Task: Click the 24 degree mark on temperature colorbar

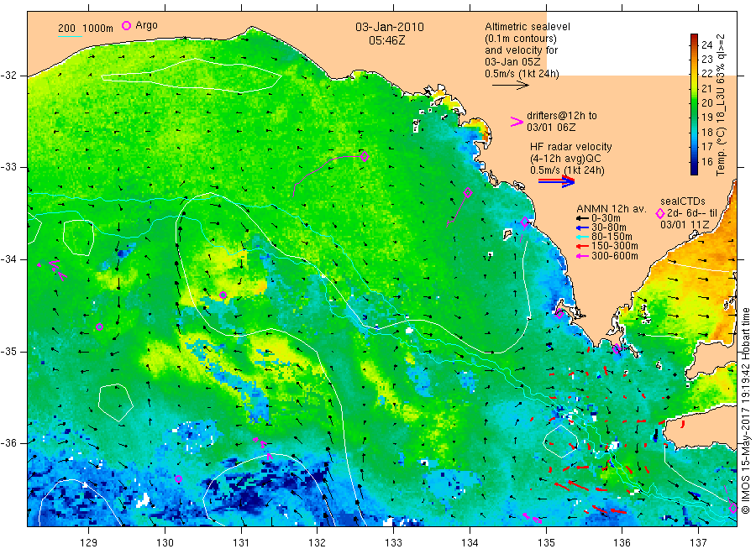Action: 706,44
